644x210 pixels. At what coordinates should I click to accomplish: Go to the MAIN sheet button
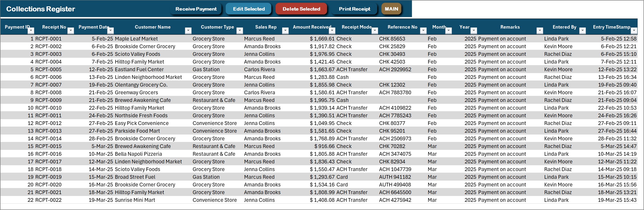[391, 9]
